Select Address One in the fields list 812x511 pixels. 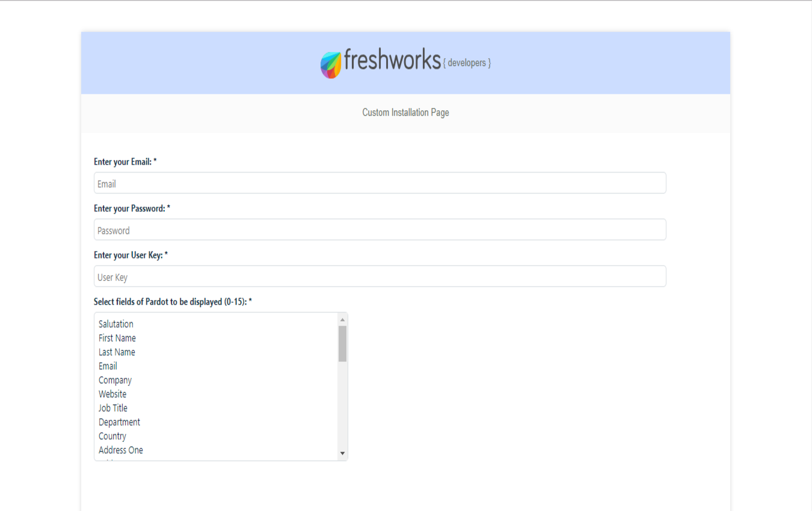tap(120, 450)
